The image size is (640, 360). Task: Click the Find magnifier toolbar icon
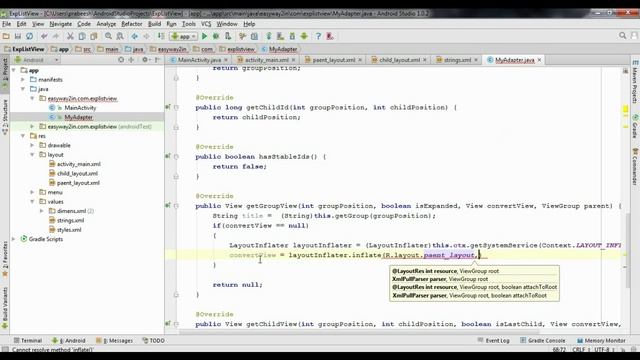pyautogui.click(x=108, y=36)
